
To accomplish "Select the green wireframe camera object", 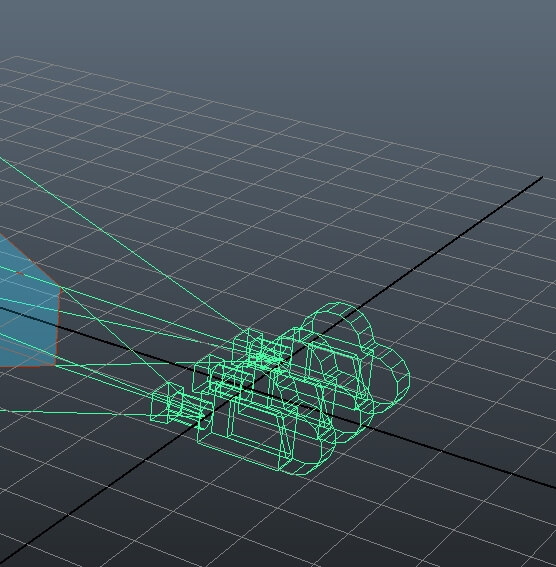I will pyautogui.click(x=280, y=389).
